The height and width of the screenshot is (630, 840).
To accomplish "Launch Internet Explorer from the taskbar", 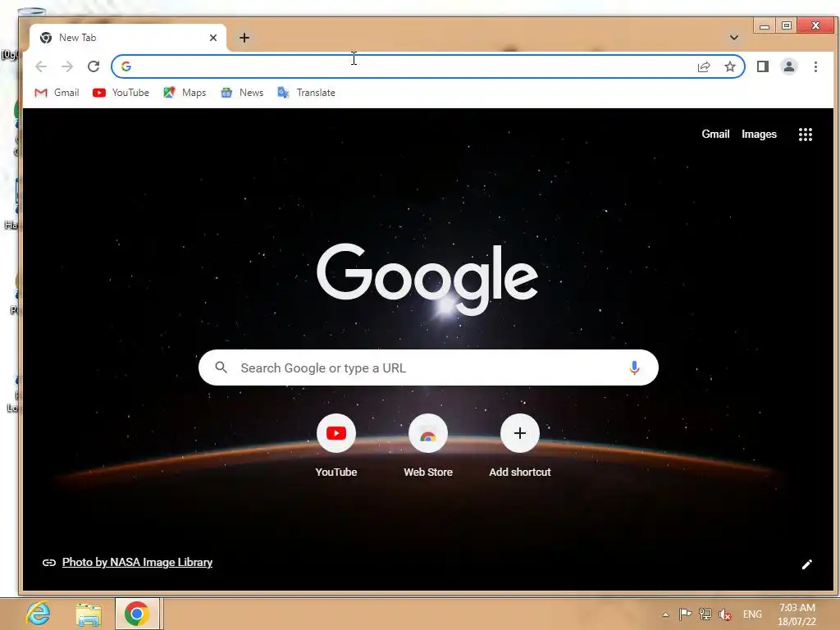I will click(x=38, y=614).
